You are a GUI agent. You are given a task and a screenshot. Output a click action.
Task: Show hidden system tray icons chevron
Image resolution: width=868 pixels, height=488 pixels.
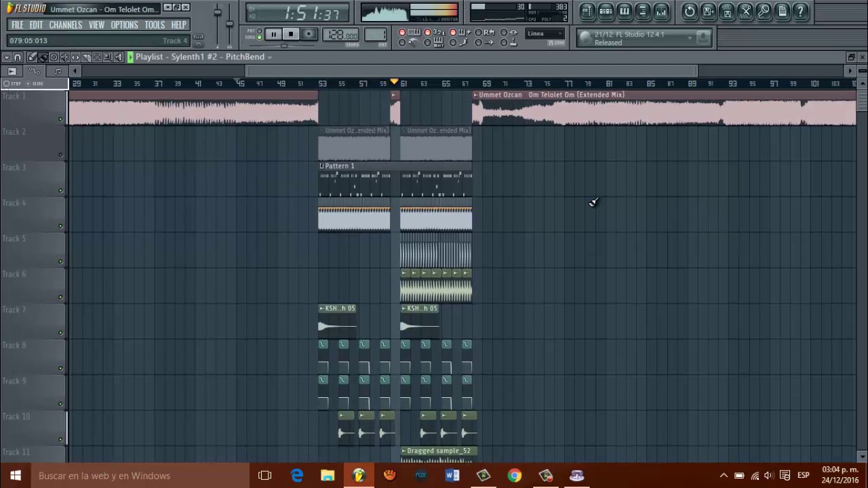point(724,475)
